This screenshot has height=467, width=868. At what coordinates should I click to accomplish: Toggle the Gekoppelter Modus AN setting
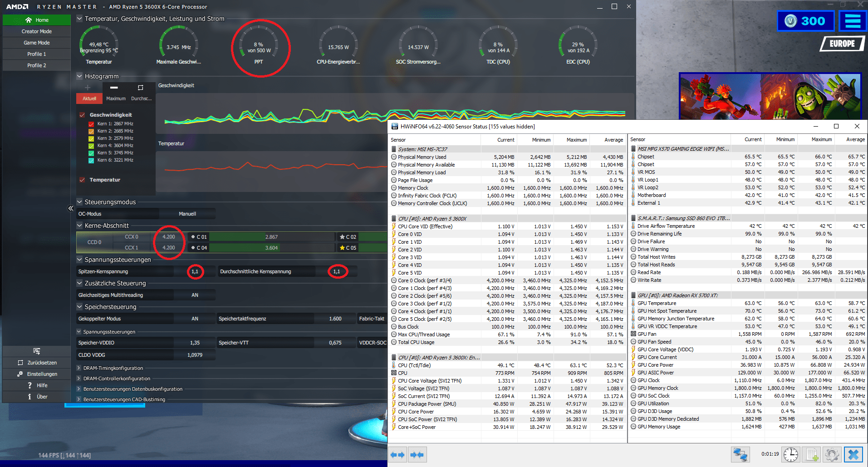(x=195, y=319)
